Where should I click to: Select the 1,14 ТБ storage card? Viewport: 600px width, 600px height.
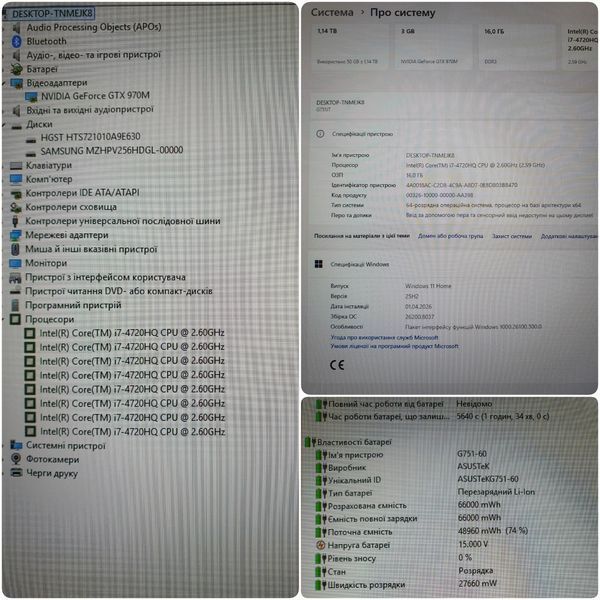tap(350, 46)
